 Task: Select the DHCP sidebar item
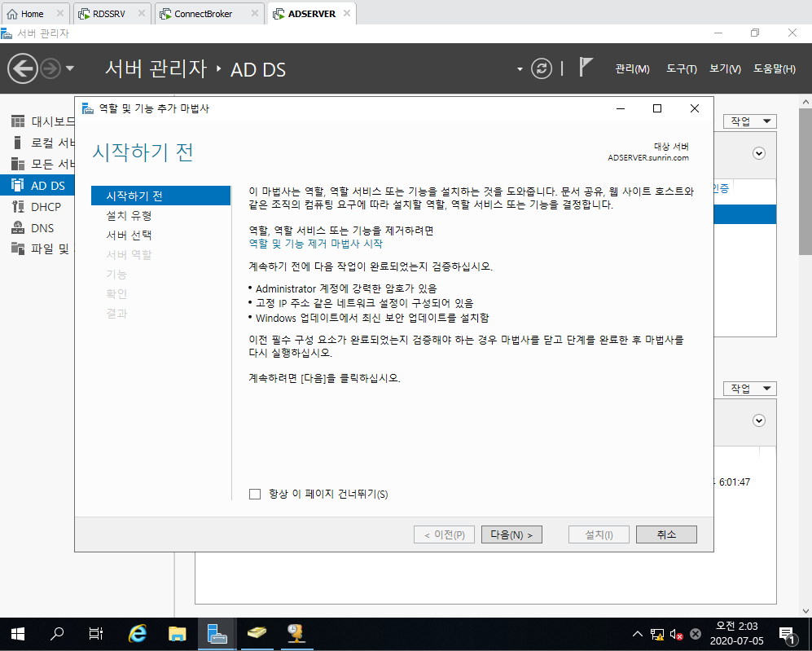pos(37,207)
